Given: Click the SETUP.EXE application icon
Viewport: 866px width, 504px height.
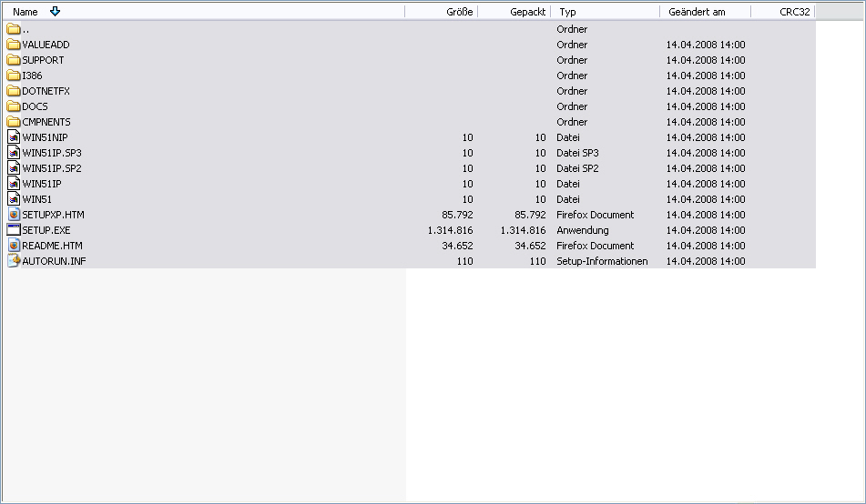Looking at the screenshot, I should 14,230.
